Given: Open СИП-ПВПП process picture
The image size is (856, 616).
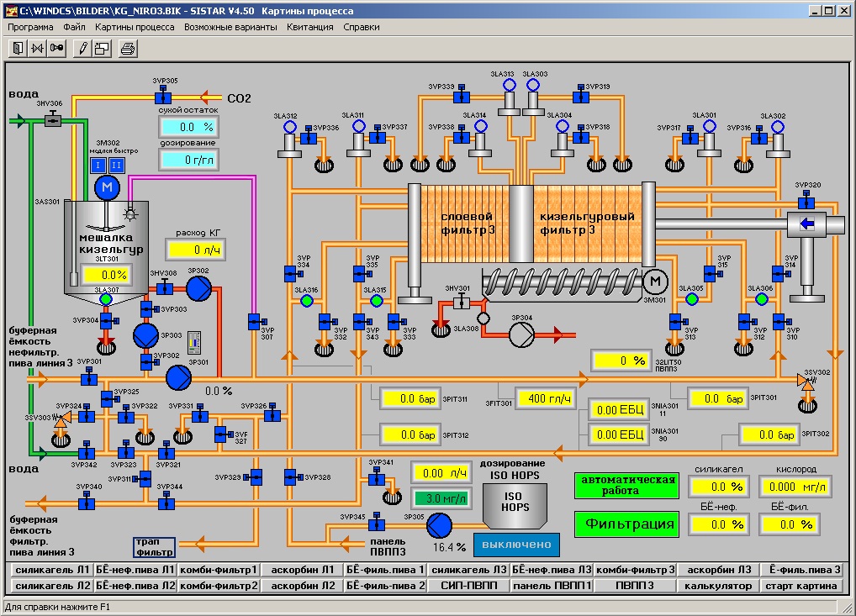Looking at the screenshot, I should [468, 586].
